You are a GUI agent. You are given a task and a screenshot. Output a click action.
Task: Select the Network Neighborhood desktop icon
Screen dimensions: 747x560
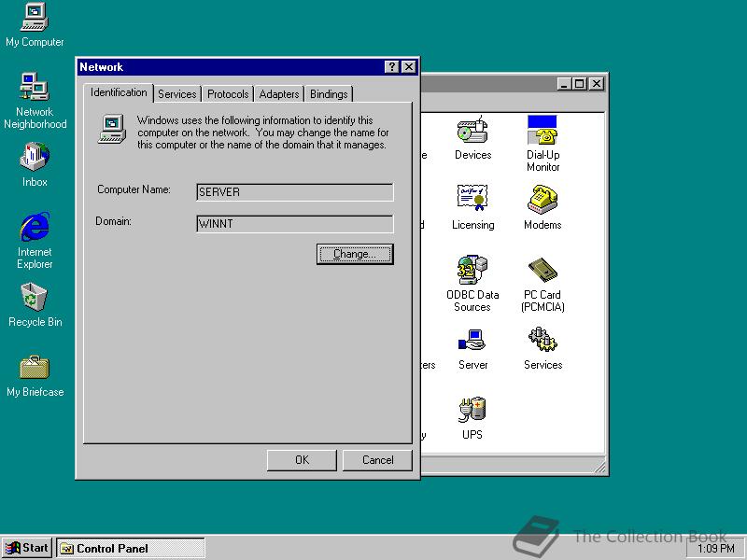(35, 100)
